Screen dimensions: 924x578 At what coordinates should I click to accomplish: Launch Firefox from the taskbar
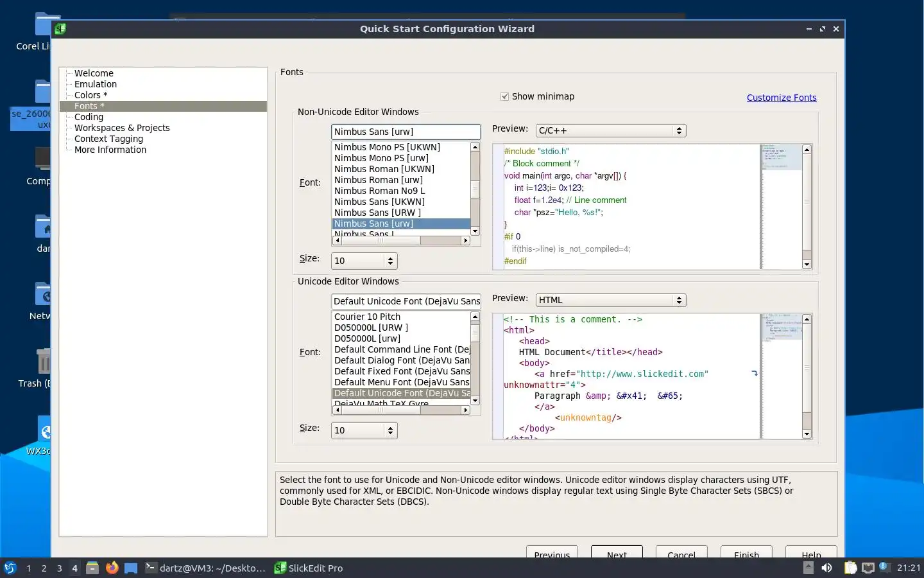[112, 568]
